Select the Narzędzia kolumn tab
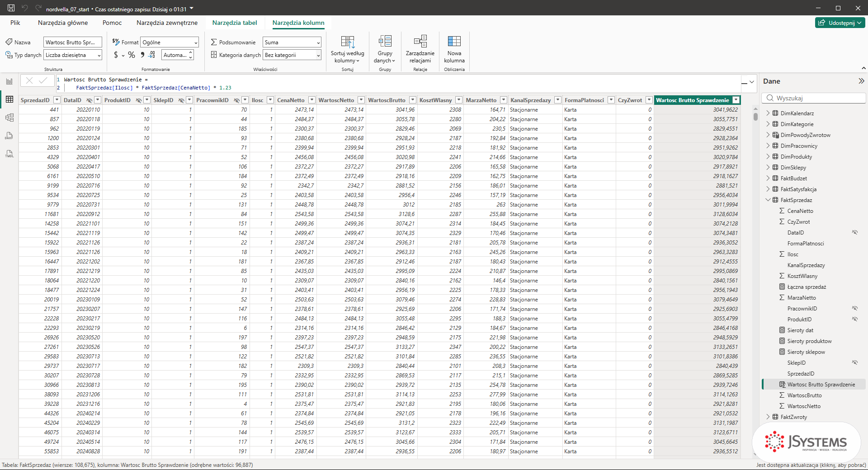The image size is (868, 470). pyautogui.click(x=298, y=23)
